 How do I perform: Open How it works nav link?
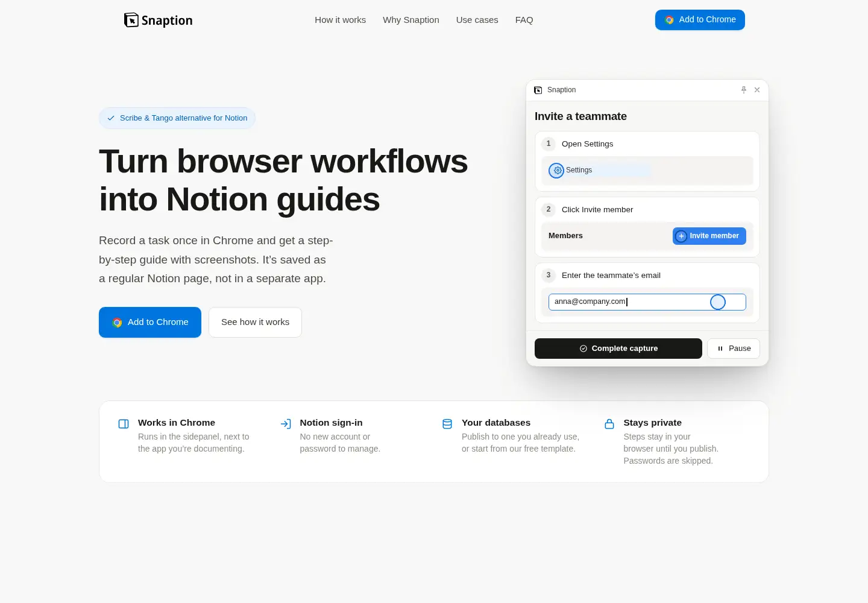[x=340, y=20]
